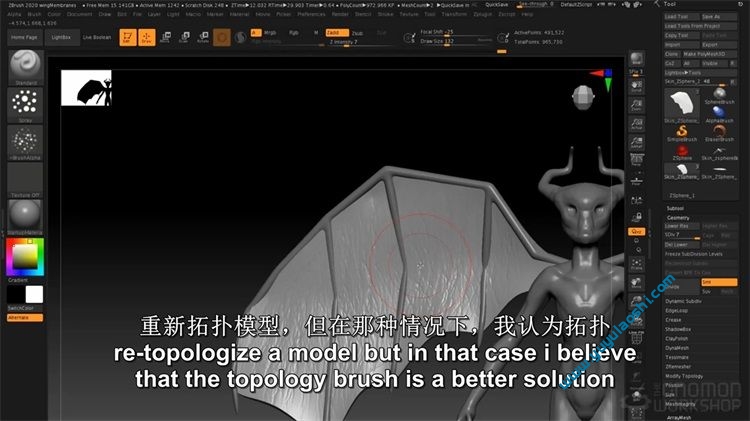Image resolution: width=750 pixels, height=421 pixels.
Task: Click the AAHalf icon
Action: click(x=636, y=143)
